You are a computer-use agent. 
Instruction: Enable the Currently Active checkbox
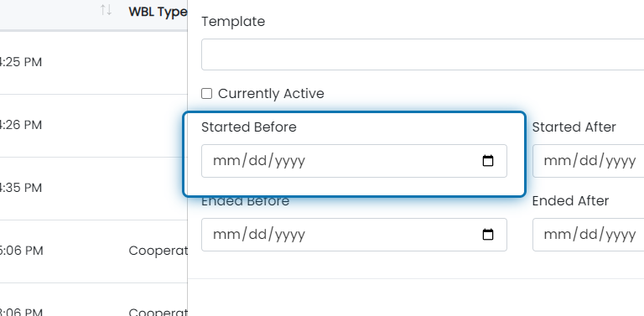coord(206,94)
